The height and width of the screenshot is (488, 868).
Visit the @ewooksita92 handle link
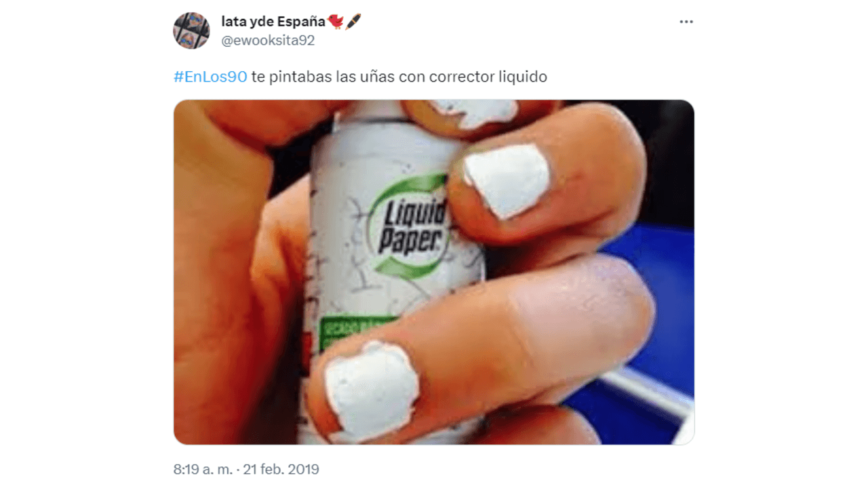[x=268, y=41]
